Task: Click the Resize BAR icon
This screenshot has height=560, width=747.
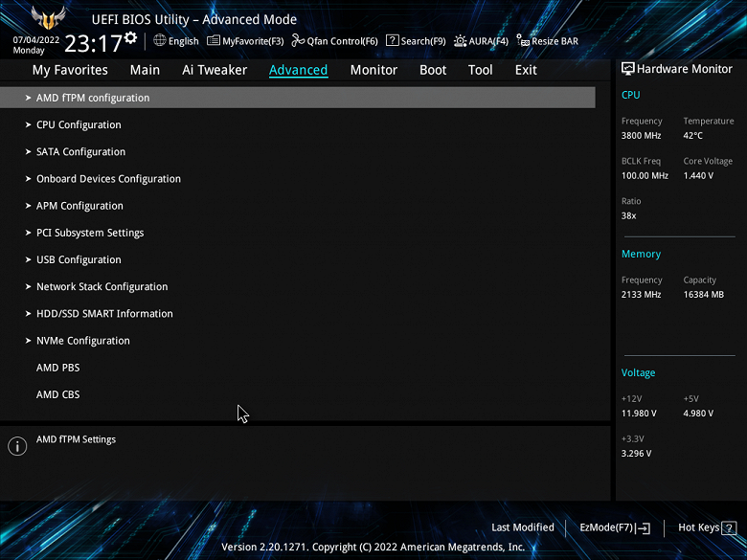Action: pos(523,40)
